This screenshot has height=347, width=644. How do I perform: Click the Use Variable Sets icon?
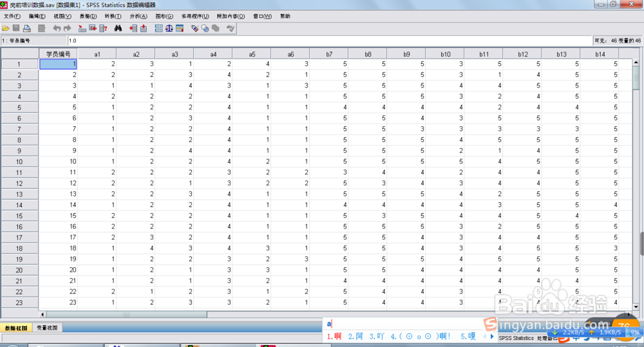pos(205,28)
